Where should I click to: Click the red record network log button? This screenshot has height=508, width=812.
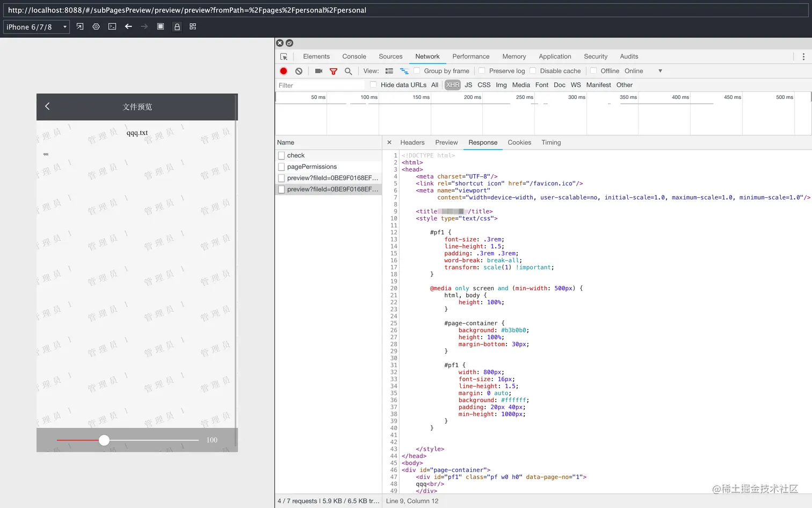pyautogui.click(x=284, y=71)
